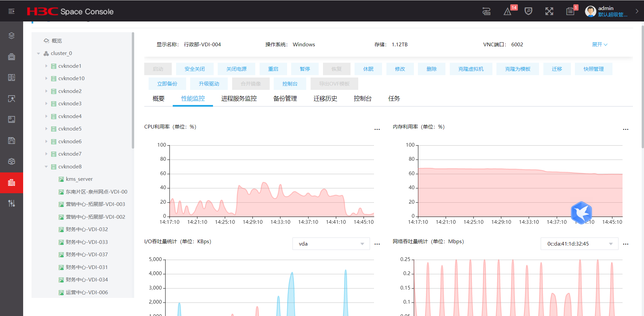The image size is (644, 316).
Task: Collapse the cvknode8 tree node
Action: [x=46, y=167]
